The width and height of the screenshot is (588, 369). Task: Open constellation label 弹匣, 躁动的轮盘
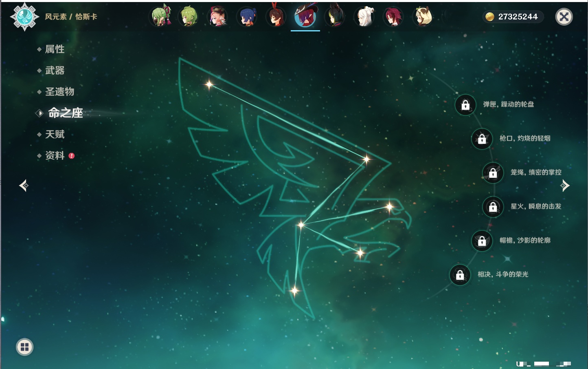(509, 104)
